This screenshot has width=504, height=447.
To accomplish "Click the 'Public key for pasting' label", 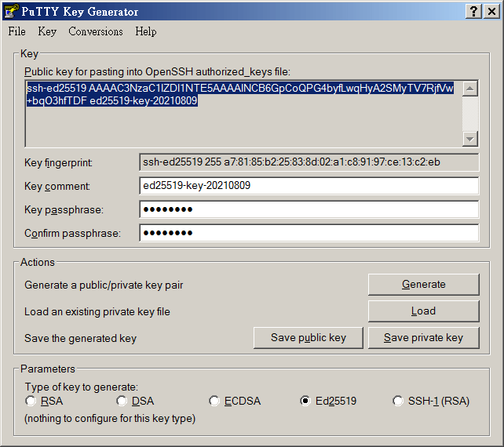I will tap(157, 72).
